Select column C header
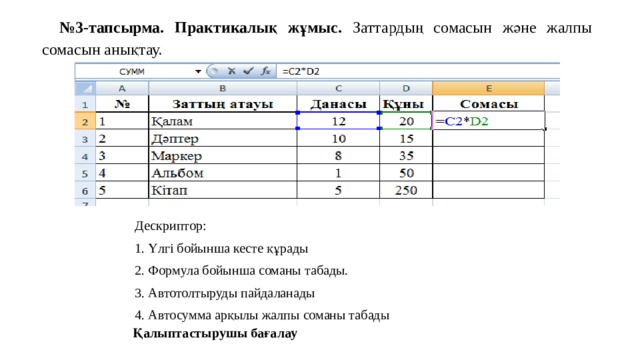 click(x=338, y=88)
